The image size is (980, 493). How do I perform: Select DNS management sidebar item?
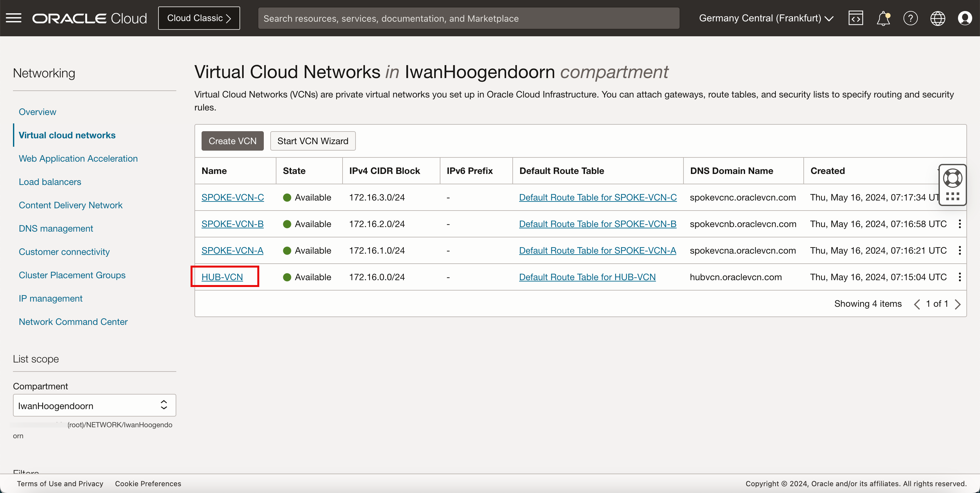pos(55,228)
